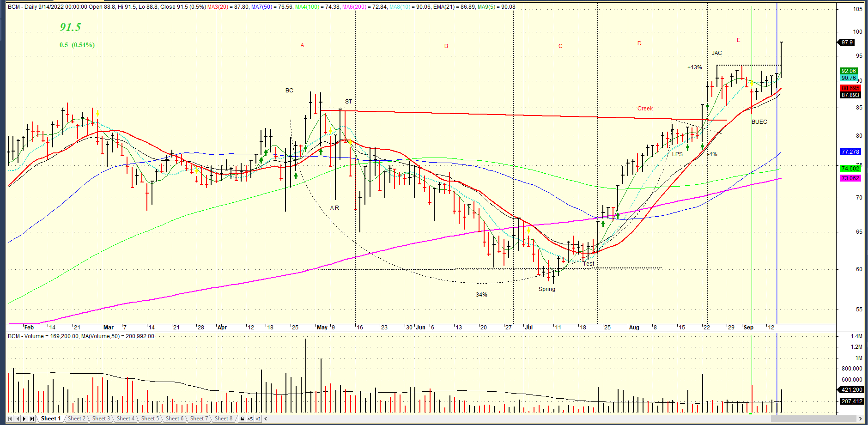This screenshot has height=425, width=868.
Task: Click the next sheet arrow
Action: [24, 419]
